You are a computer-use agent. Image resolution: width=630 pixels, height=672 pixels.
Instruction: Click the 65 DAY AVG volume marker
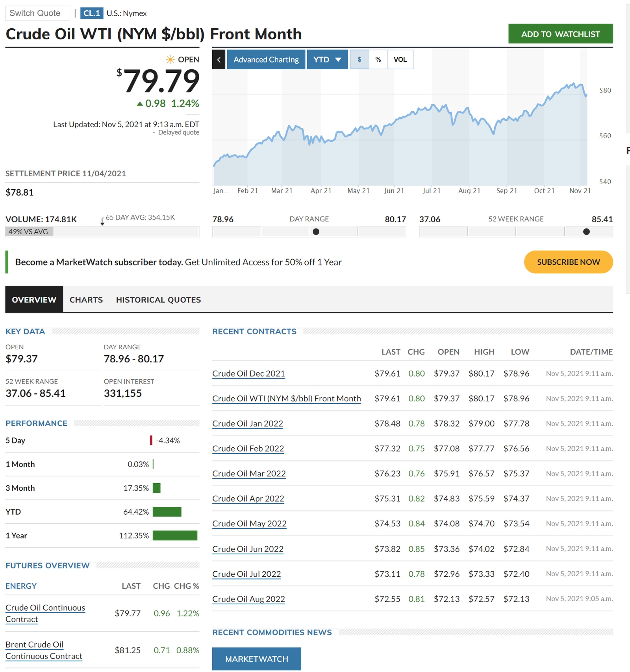tap(102, 222)
